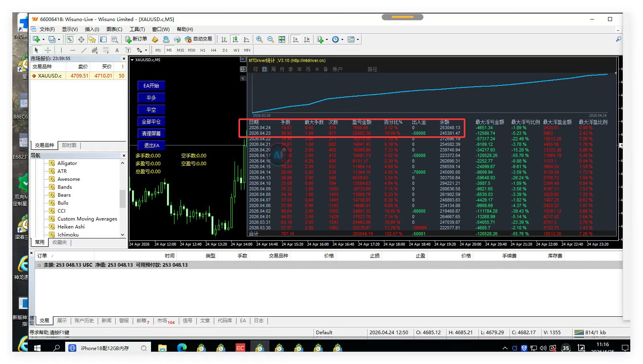
Task: Select the vertical line drawing tool
Action: click(x=61, y=50)
